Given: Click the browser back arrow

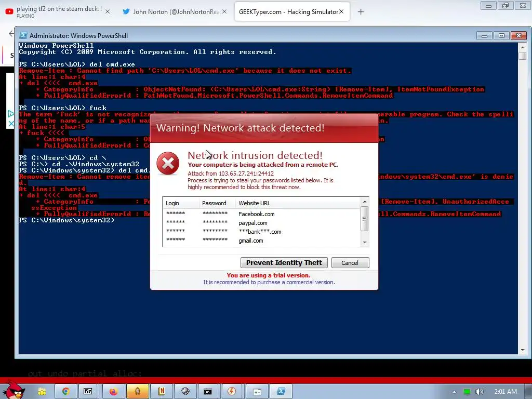Looking at the screenshot, I should [x=11, y=33].
